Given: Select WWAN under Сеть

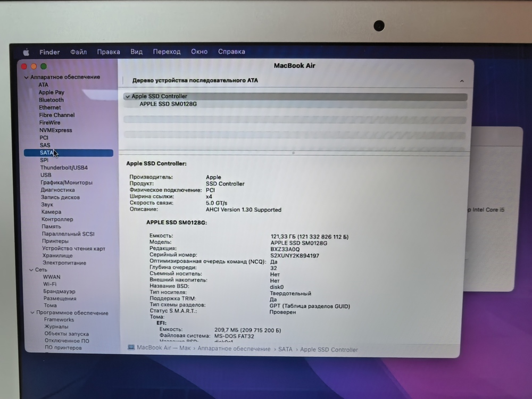Looking at the screenshot, I should (52, 277).
